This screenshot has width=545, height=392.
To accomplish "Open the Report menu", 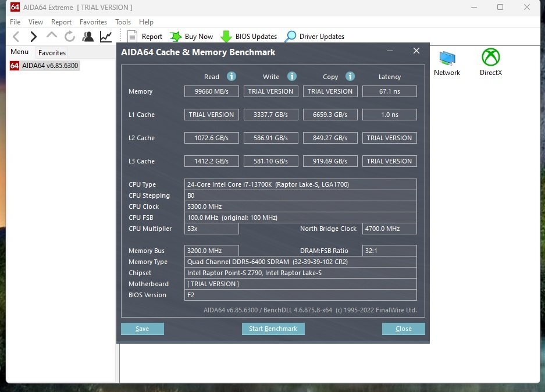I will point(61,22).
